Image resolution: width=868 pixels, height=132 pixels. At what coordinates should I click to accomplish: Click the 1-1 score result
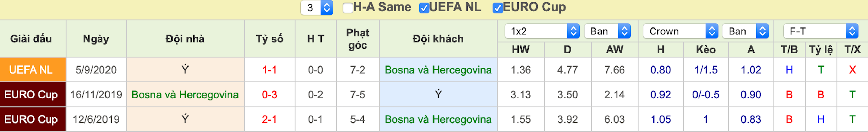coord(269,70)
